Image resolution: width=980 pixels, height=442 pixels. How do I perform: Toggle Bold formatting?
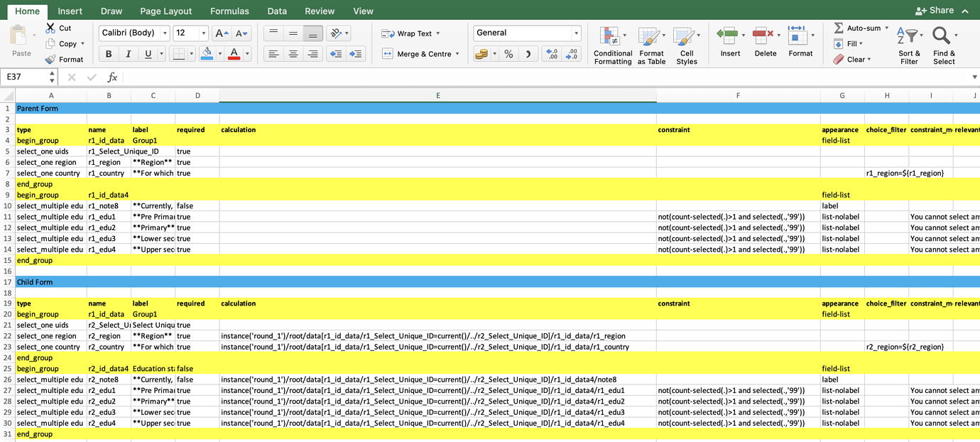pyautogui.click(x=109, y=54)
